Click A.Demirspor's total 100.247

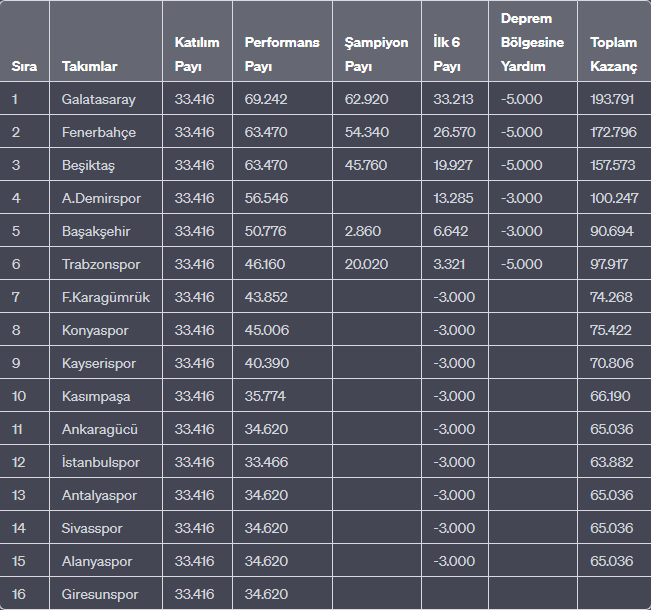613,198
